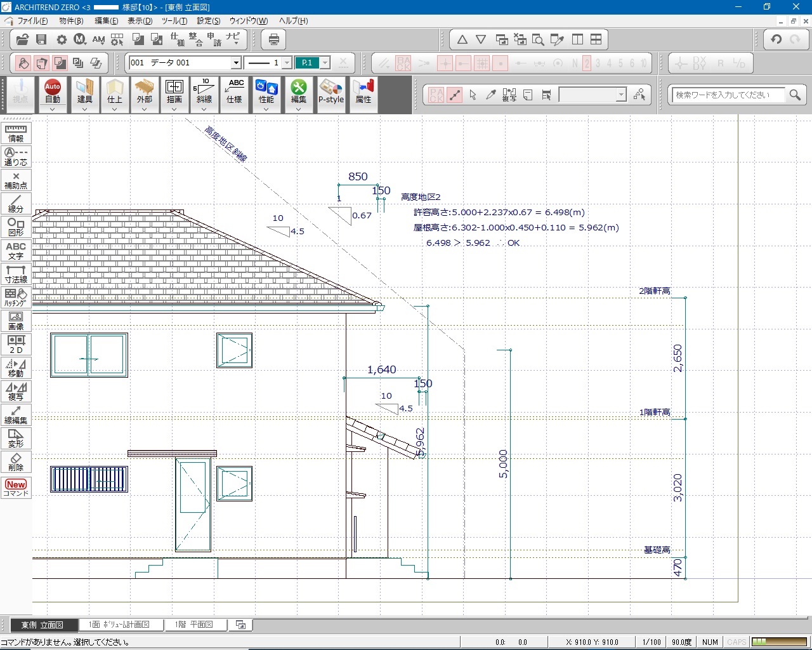812x650 pixels.
Task: Select the 補助点 auxiliary point tool
Action: click(x=16, y=180)
